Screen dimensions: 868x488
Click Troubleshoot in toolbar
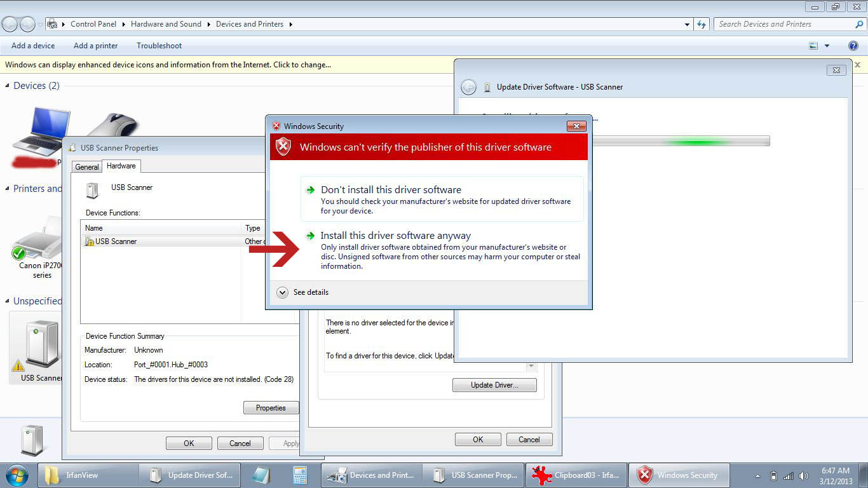click(159, 46)
